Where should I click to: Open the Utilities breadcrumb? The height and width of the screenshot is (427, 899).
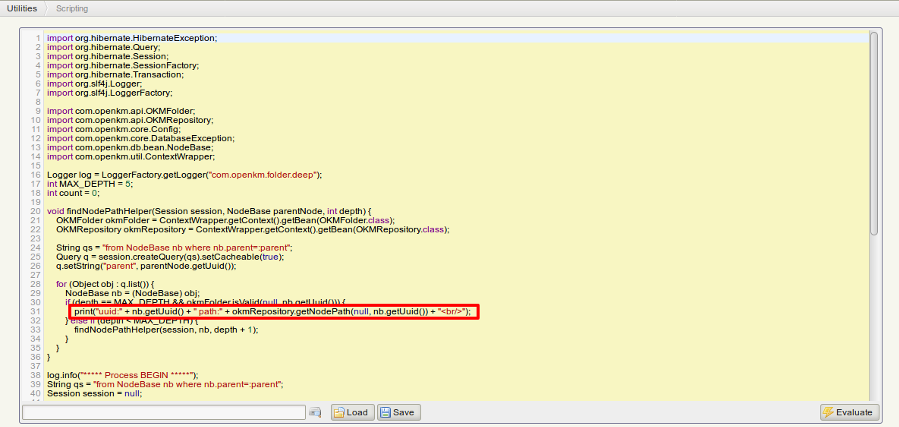click(22, 8)
